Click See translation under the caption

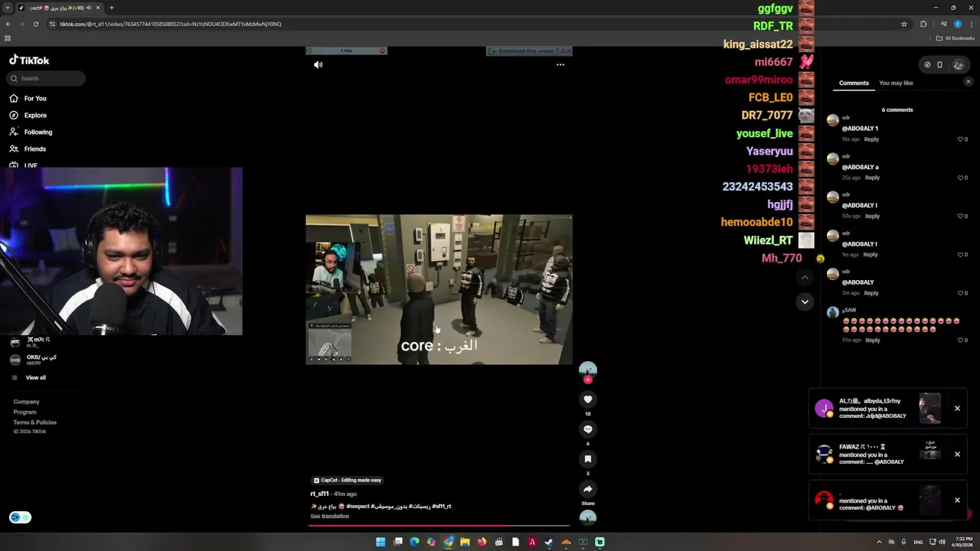tap(329, 517)
